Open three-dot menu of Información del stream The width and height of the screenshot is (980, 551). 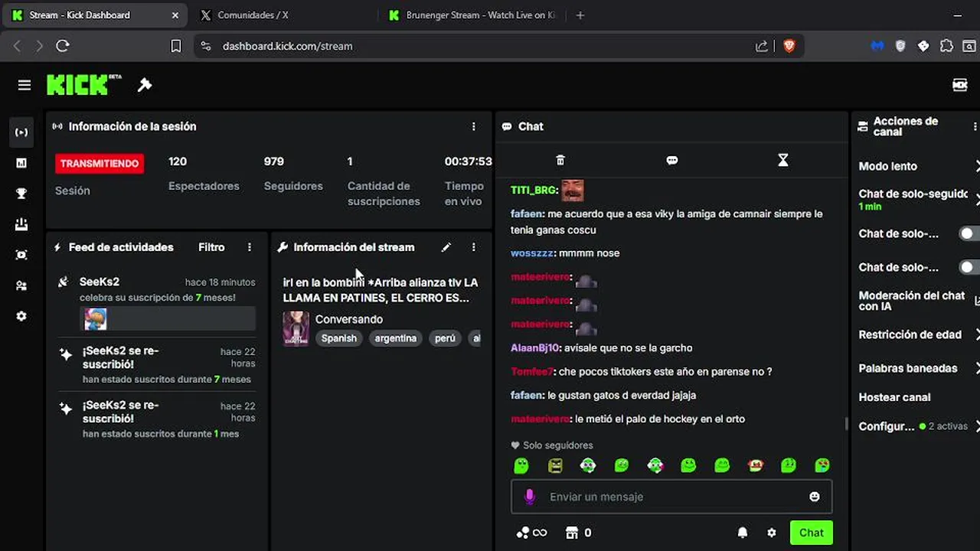tap(473, 247)
